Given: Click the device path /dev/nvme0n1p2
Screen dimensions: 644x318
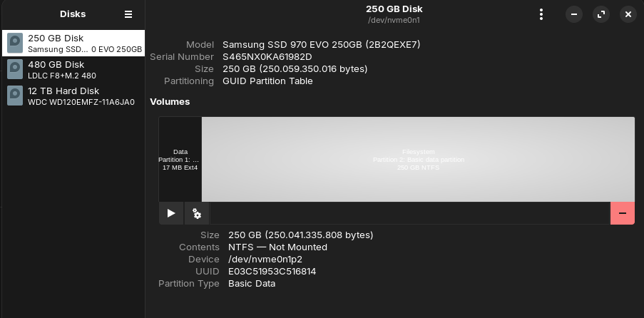Looking at the screenshot, I should 265,260.
